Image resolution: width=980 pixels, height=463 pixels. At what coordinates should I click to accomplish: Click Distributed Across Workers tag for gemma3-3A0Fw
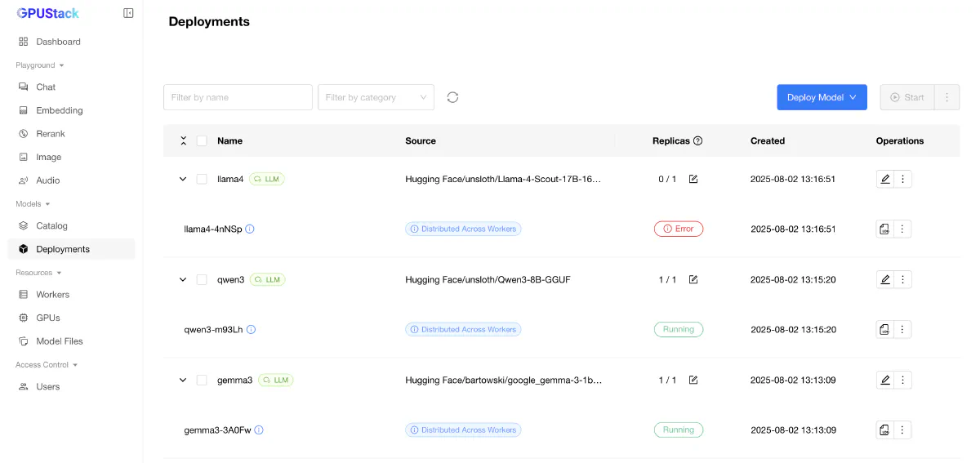click(463, 430)
